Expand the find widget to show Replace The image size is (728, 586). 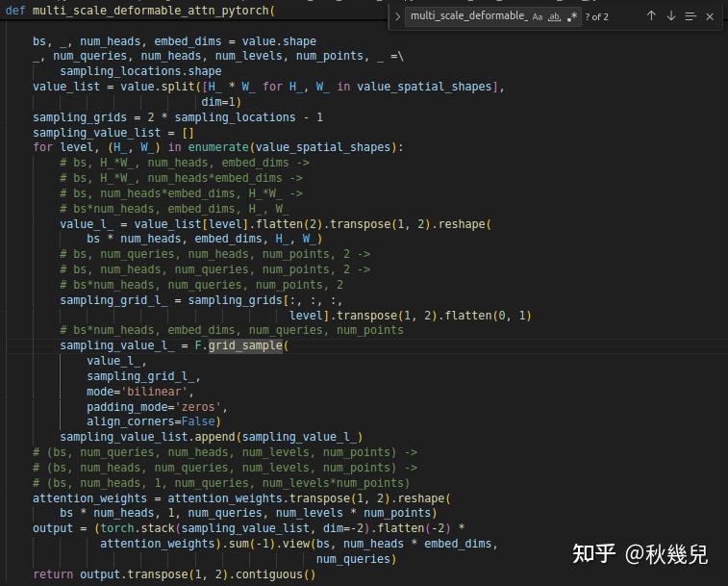coord(397,16)
